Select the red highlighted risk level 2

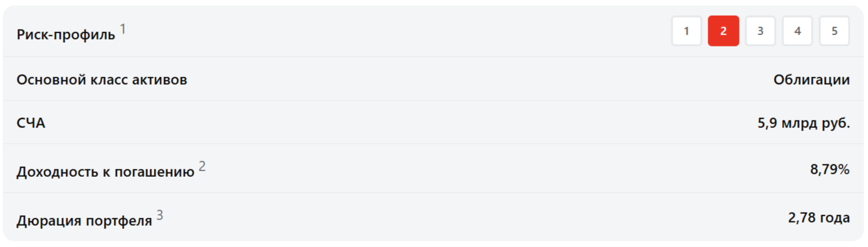pyautogui.click(x=723, y=31)
